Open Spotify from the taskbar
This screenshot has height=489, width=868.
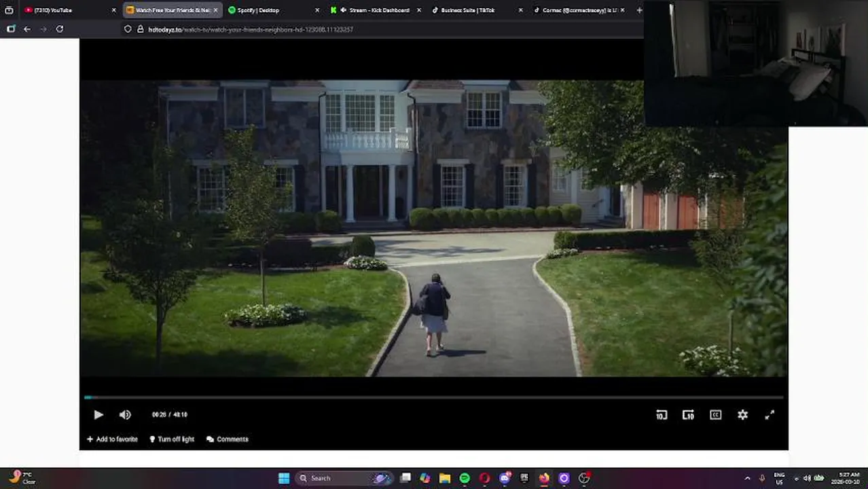click(x=465, y=478)
